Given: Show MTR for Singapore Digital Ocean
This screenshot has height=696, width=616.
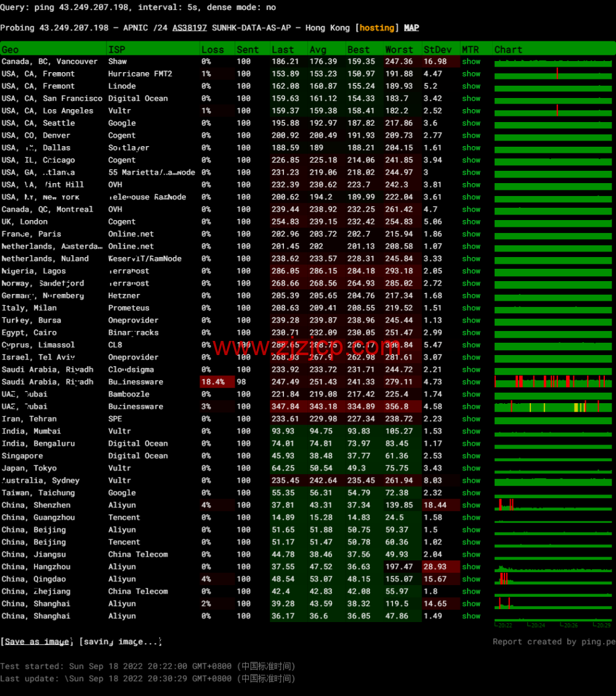Looking at the screenshot, I should (471, 456).
